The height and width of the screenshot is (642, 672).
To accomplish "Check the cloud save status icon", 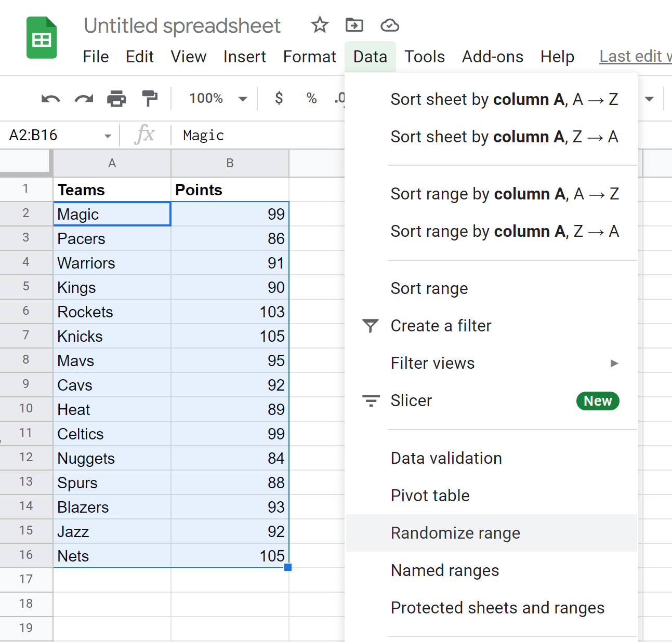I will point(390,25).
